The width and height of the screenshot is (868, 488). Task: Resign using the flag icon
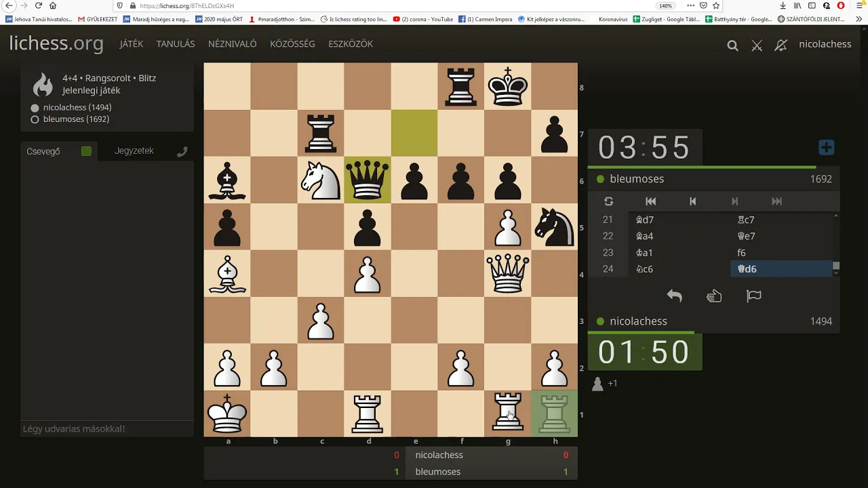pos(754,296)
